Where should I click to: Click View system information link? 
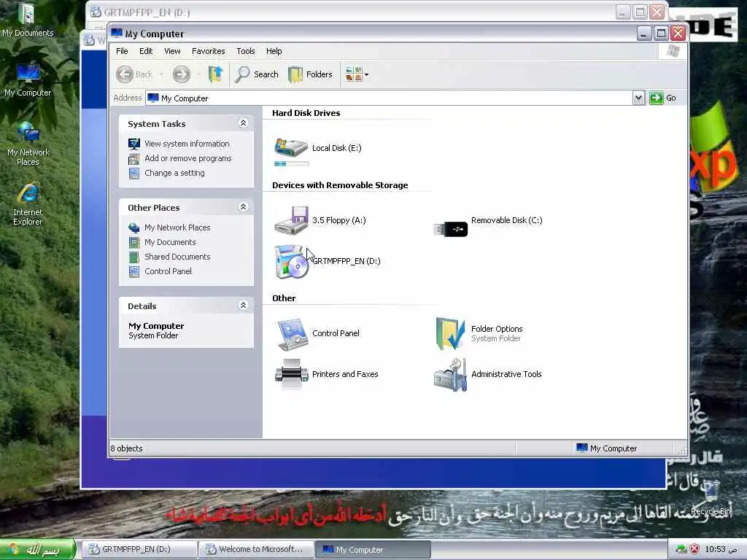[x=187, y=144]
